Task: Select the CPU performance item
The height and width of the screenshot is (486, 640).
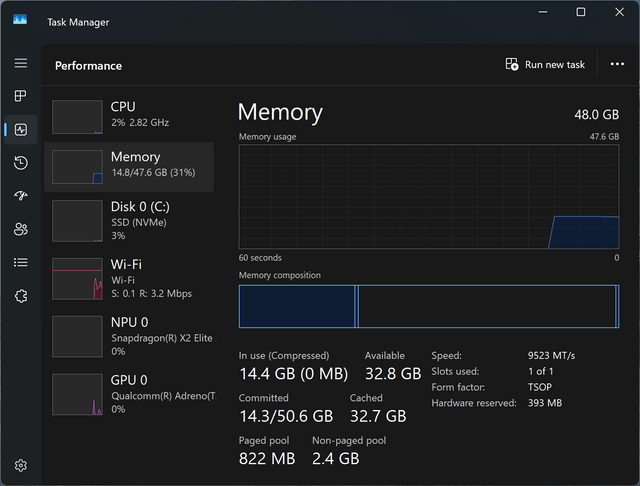Action: [x=129, y=117]
